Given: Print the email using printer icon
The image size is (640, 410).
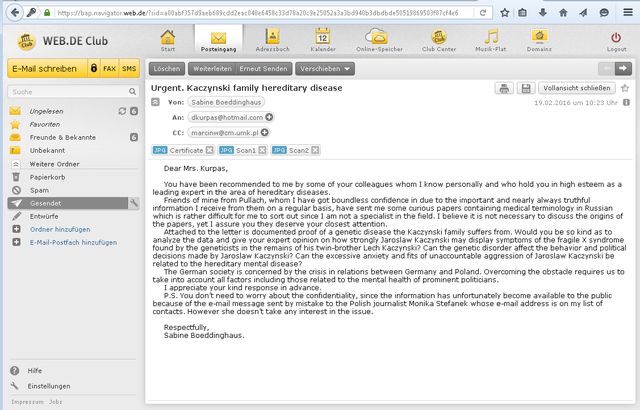Looking at the screenshot, I should 506,89.
